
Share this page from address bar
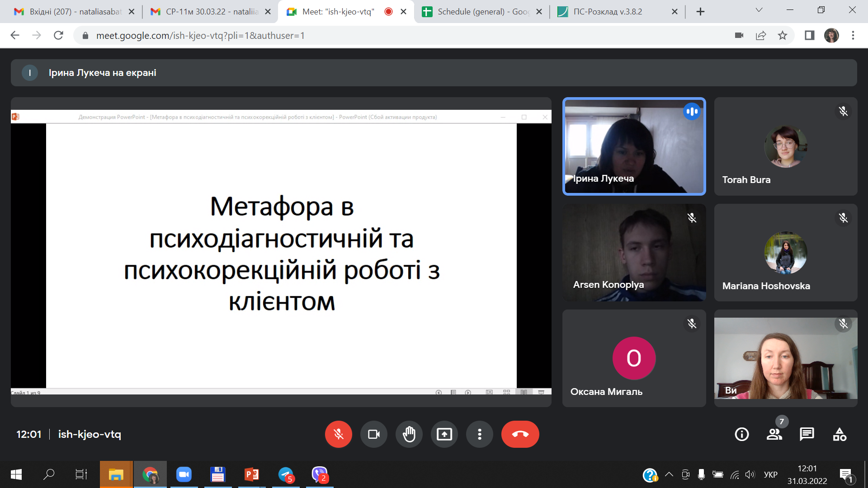(761, 35)
